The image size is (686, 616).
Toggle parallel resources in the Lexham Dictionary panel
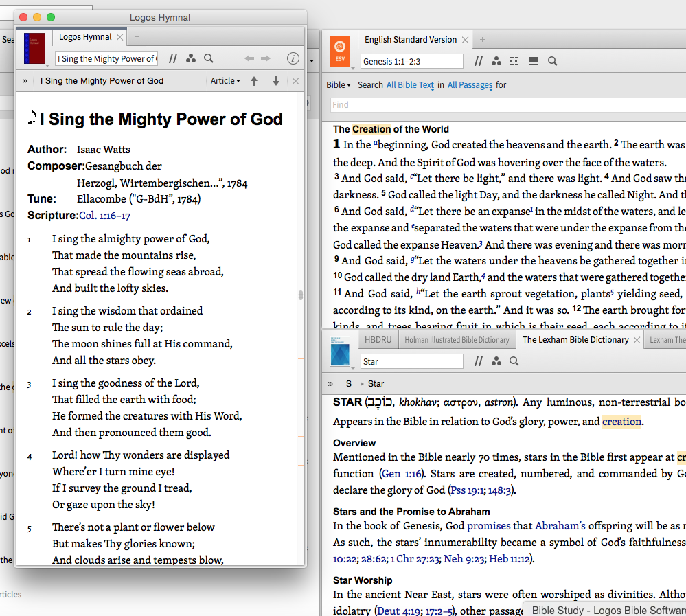pos(479,361)
